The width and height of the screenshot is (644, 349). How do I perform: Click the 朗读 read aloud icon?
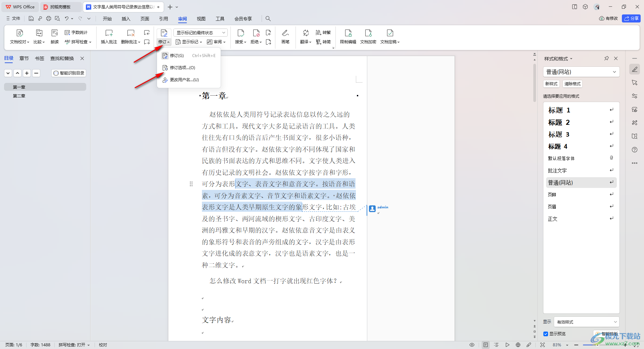click(x=55, y=33)
